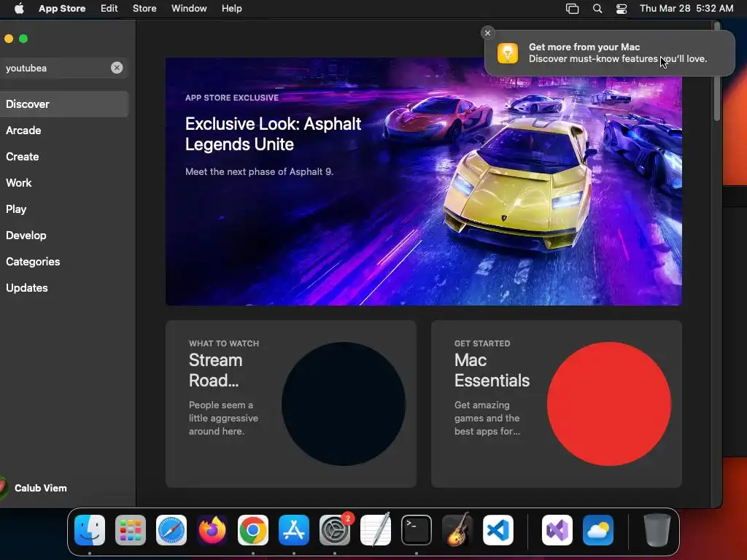Open the Window menu

(189, 9)
